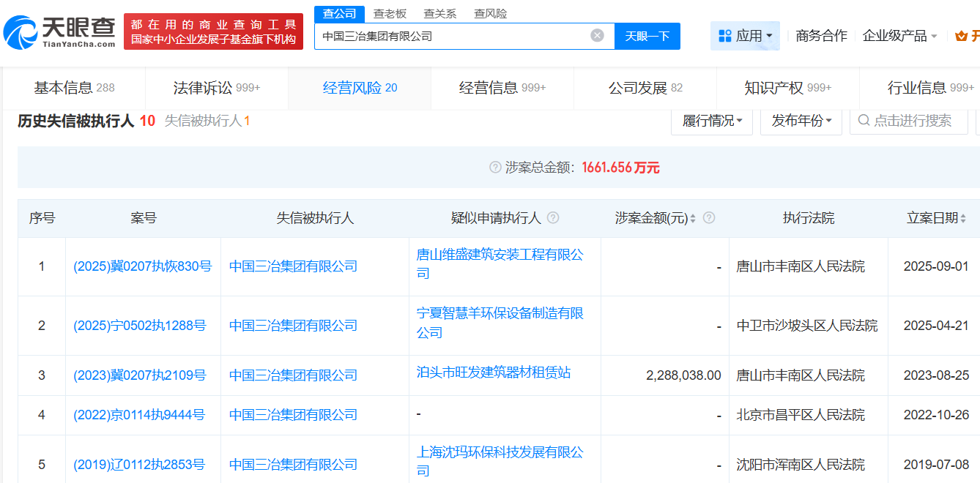This screenshot has width=980, height=483.
Task: Switch to 失信被执行人 list
Action: pyautogui.click(x=207, y=121)
